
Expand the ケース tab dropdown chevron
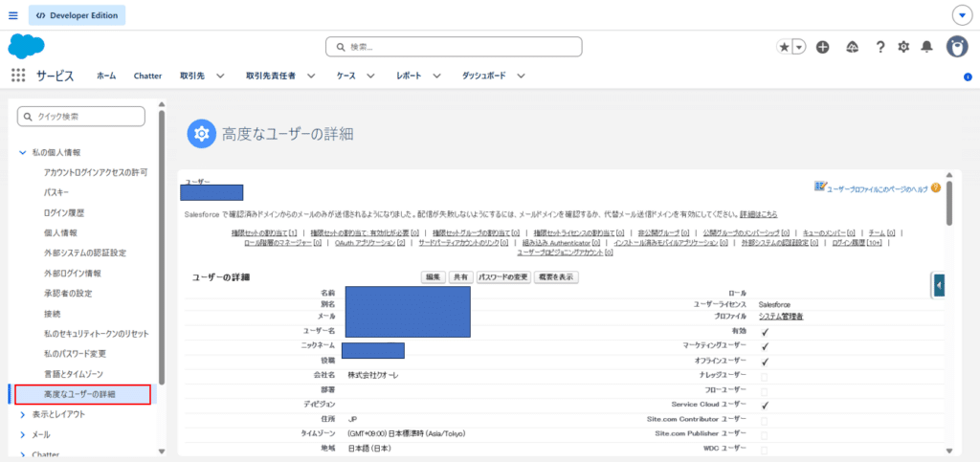(x=370, y=77)
